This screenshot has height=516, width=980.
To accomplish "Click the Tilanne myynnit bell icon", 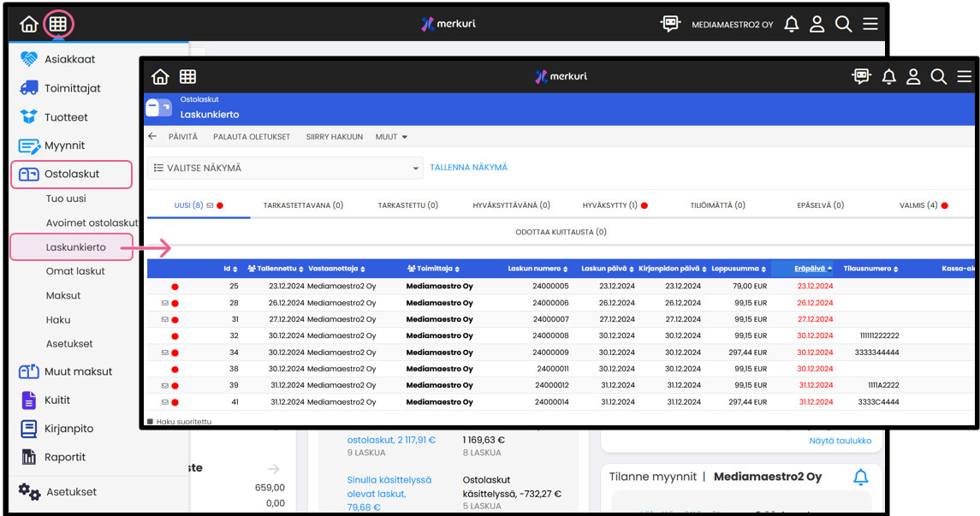I will [860, 477].
